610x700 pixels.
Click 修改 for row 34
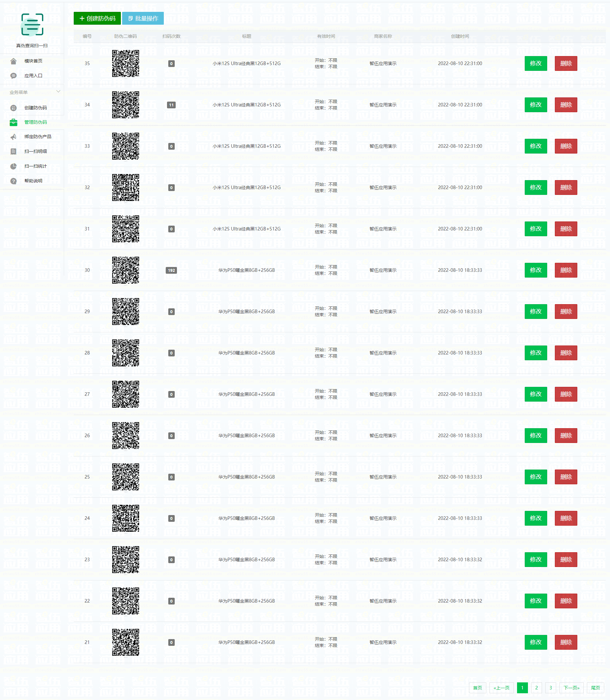pyautogui.click(x=535, y=105)
